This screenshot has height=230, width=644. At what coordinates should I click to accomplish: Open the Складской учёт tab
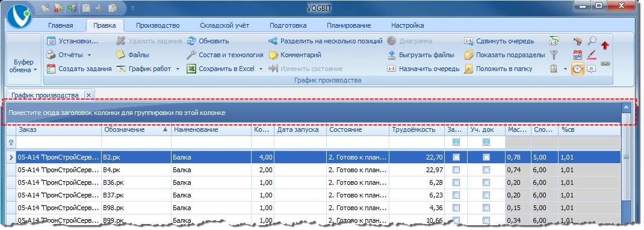tap(224, 25)
